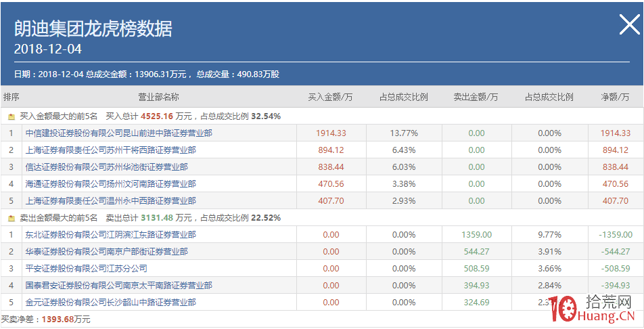Viewport: 644px width, 329px height.
Task: Close the 龙虎榜数据 dialog with the X
Action: pyautogui.click(x=630, y=24)
